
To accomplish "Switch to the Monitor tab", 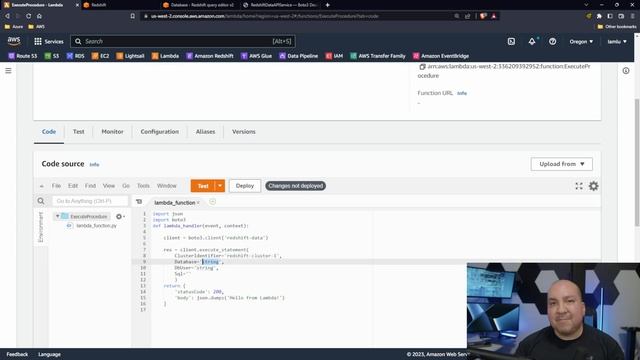I will [x=112, y=132].
